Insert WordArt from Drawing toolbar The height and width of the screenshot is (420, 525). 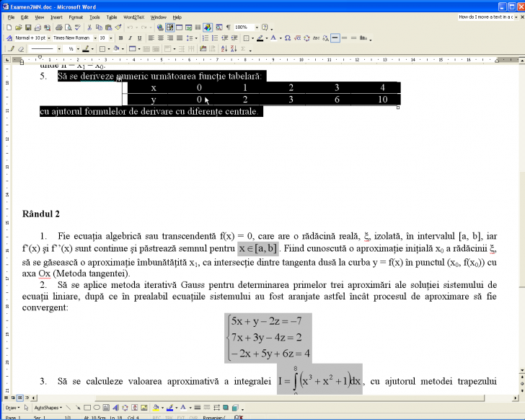click(x=115, y=408)
